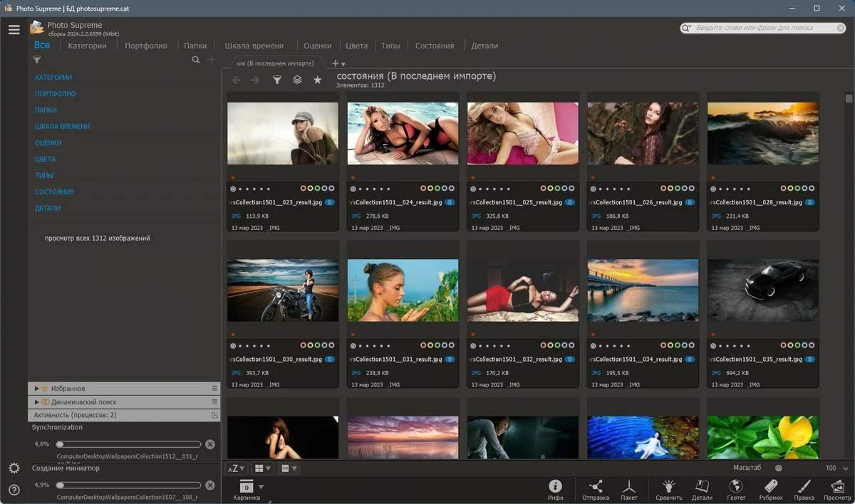This screenshot has width=855, height=504.
Task: Set third rating dot on 035_result.jpg
Action: pos(735,345)
